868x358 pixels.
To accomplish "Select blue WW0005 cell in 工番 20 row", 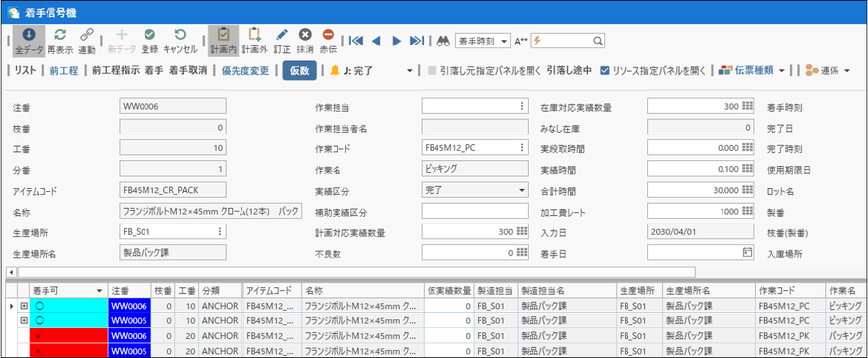I will 130,351.
